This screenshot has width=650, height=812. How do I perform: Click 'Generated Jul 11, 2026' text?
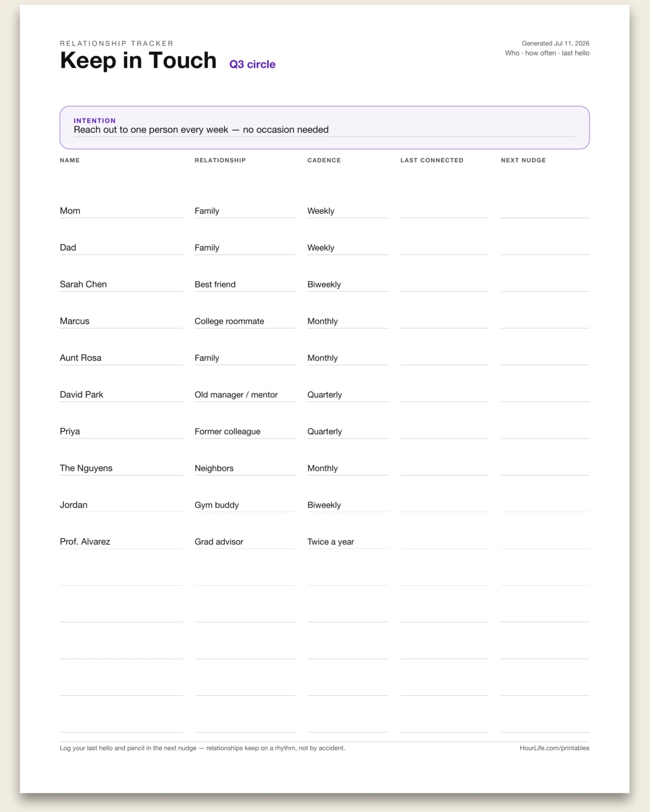555,43
